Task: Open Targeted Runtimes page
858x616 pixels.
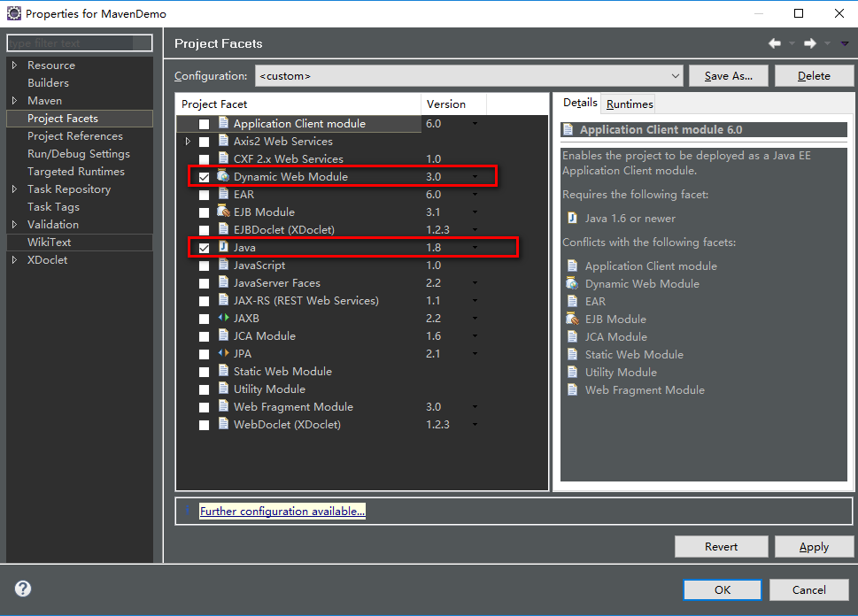Action: [x=76, y=171]
